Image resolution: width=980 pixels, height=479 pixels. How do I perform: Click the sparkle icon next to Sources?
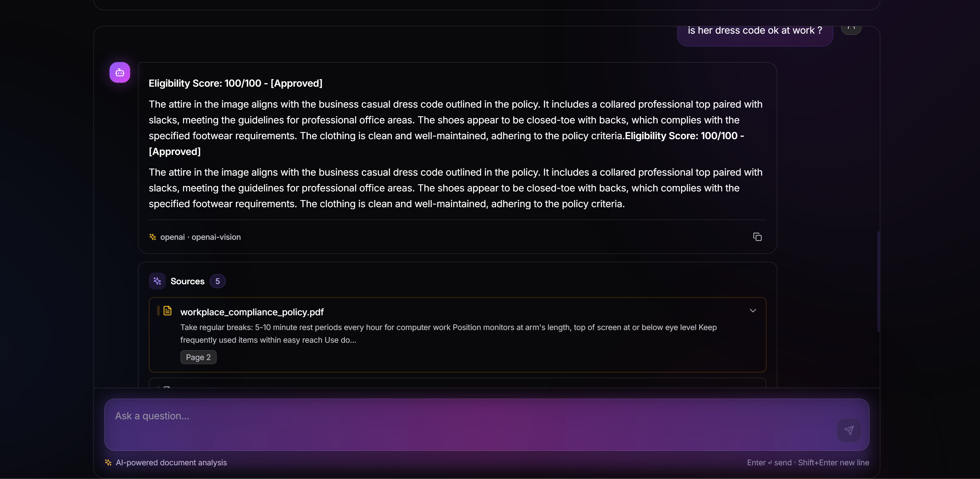tap(157, 281)
